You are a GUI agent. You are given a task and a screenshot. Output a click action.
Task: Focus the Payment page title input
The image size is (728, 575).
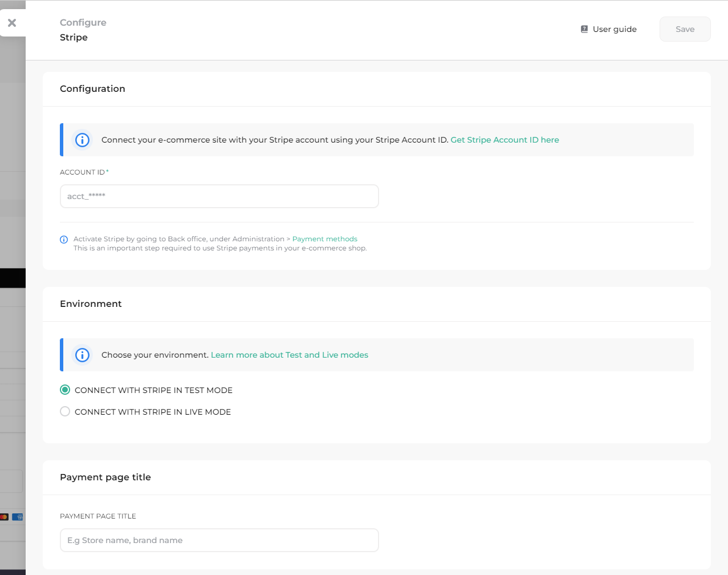(219, 540)
